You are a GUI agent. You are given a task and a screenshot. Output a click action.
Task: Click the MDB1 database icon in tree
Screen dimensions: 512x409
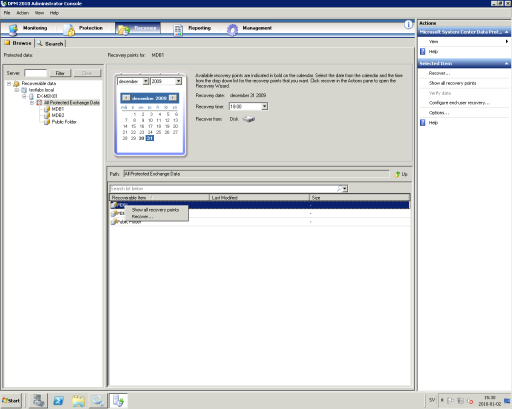coord(47,109)
